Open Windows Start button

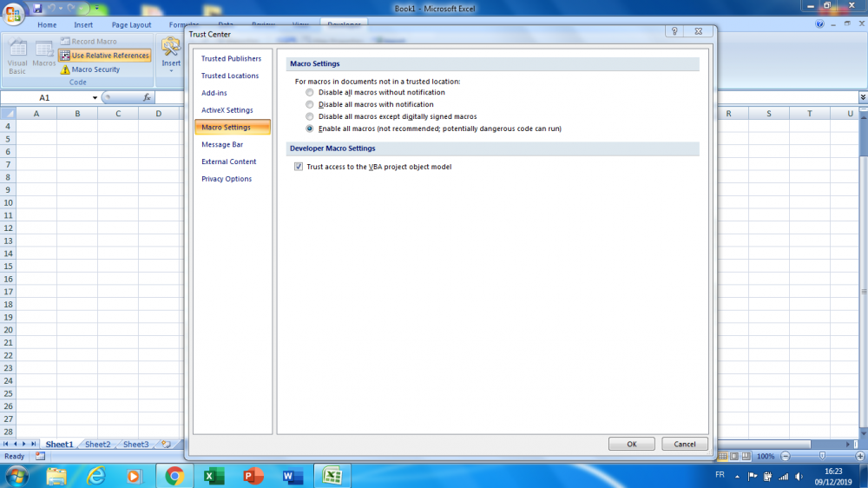click(x=16, y=477)
